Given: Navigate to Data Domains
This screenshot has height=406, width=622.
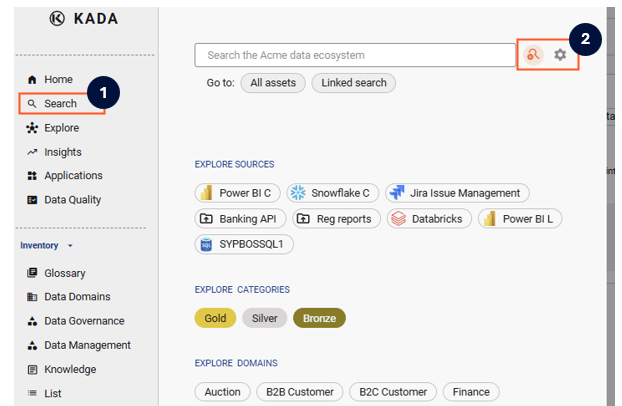Looking at the screenshot, I should pos(76,297).
